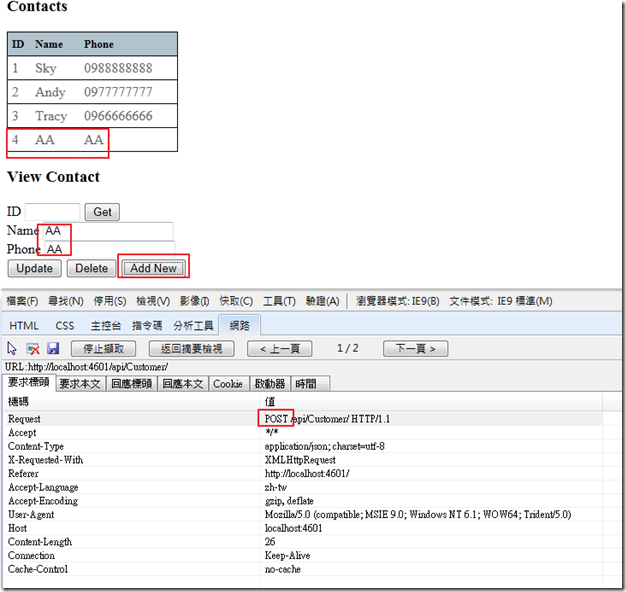Screen dimensions: 626x592
Task: Click phone number 0977777777
Action: point(118,92)
